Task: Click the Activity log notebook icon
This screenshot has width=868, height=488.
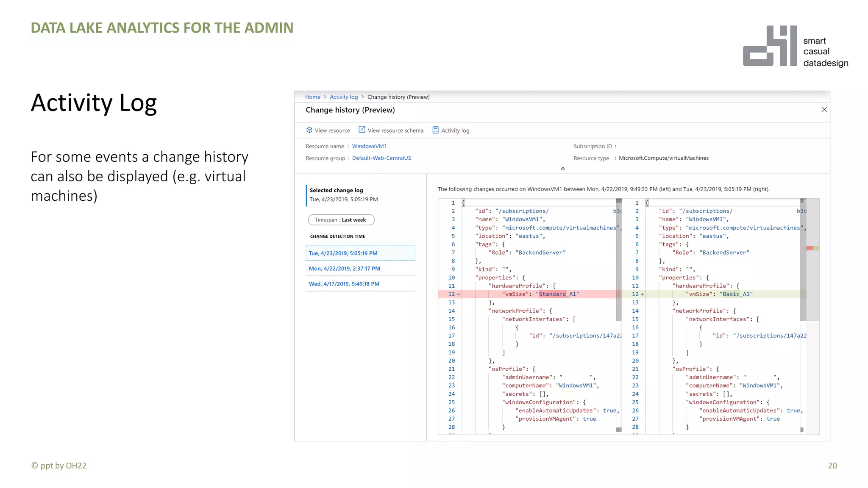Action: (x=435, y=130)
